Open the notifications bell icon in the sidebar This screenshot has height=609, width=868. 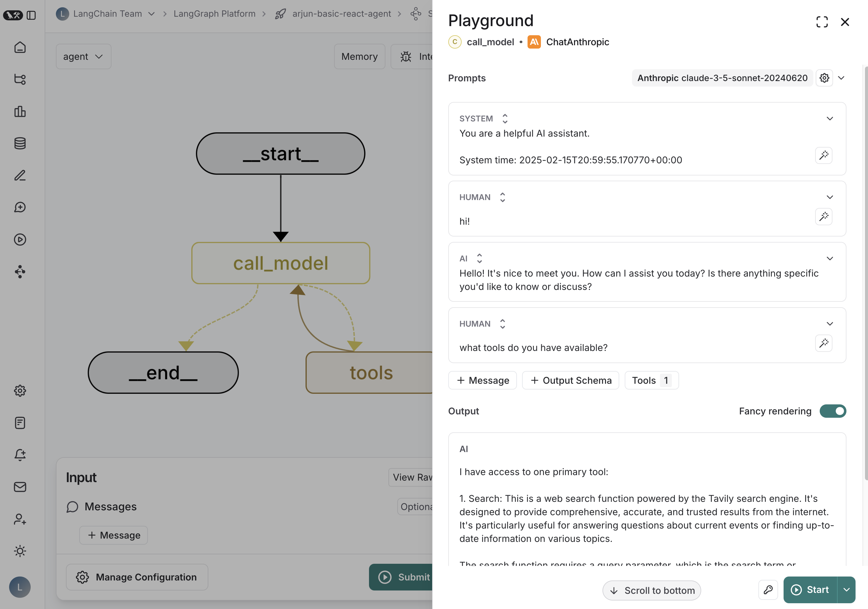click(x=20, y=455)
